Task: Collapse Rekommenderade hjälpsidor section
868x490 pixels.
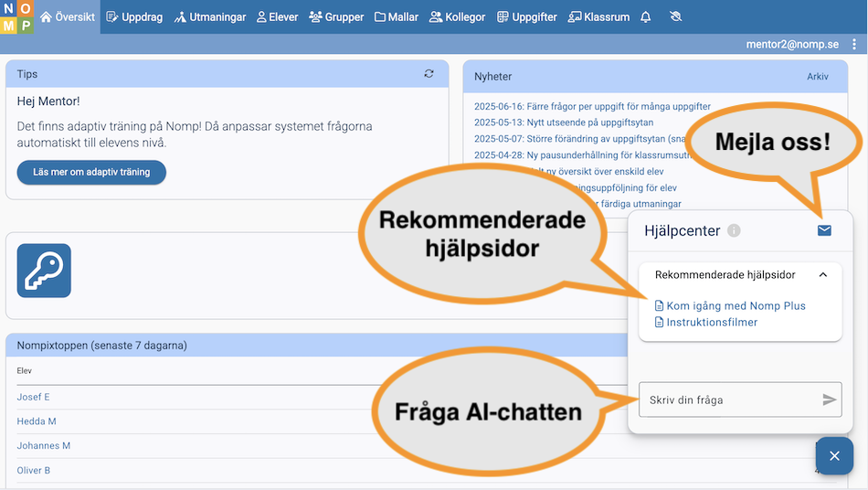Action: click(823, 274)
